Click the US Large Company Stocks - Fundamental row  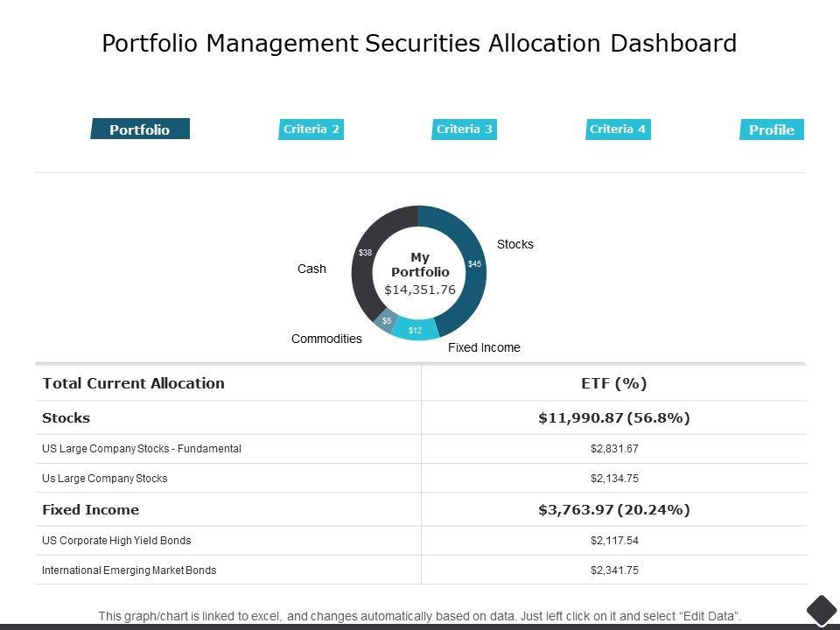pos(142,449)
